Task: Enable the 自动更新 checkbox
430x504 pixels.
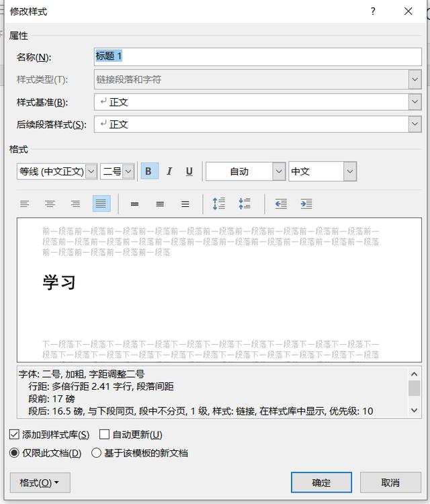Action: tap(104, 435)
